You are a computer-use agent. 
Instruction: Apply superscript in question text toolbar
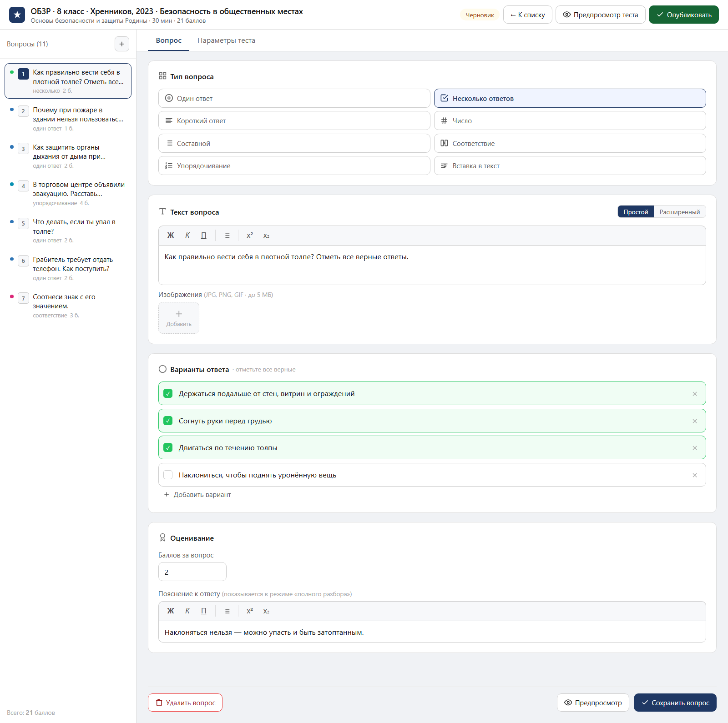(x=249, y=236)
